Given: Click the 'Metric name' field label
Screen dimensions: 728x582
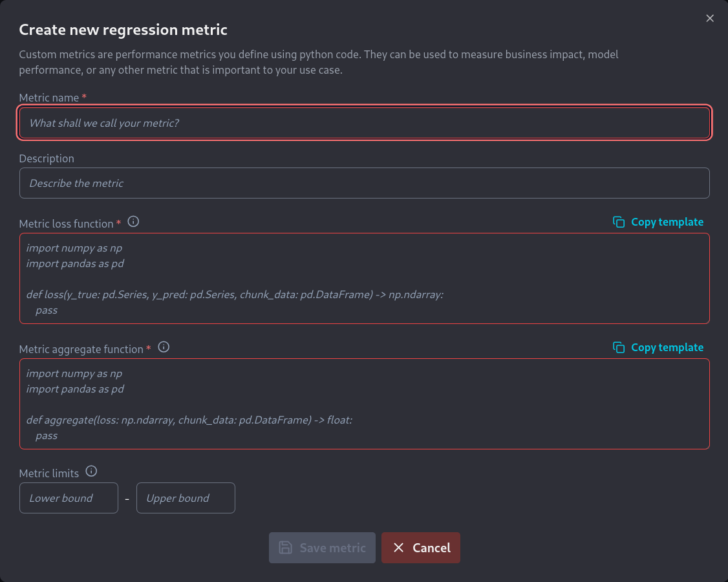Looking at the screenshot, I should (48, 98).
